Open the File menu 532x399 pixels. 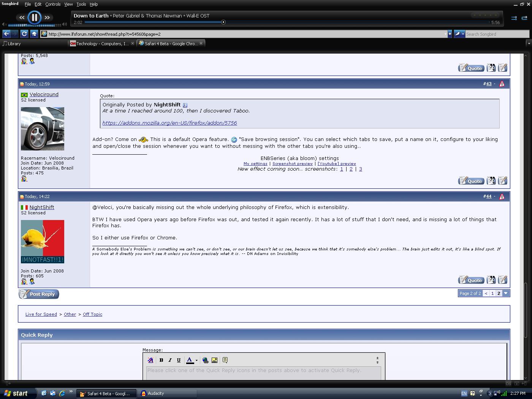click(28, 4)
